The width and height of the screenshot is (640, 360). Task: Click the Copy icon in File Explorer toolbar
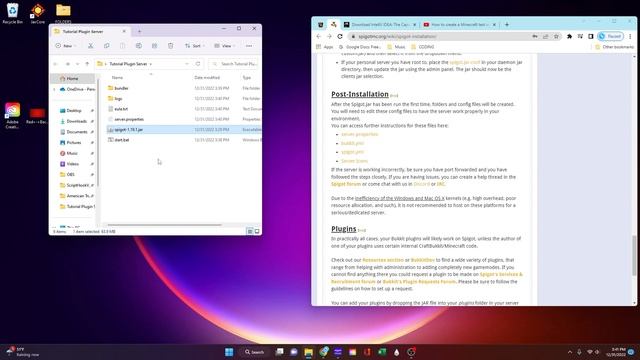pos(107,46)
